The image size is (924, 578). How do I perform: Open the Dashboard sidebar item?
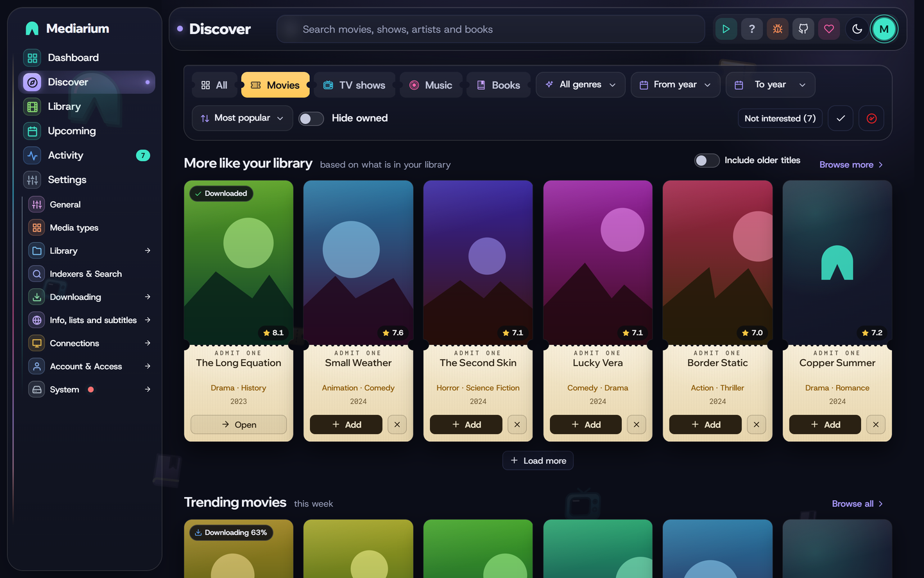[87, 58]
